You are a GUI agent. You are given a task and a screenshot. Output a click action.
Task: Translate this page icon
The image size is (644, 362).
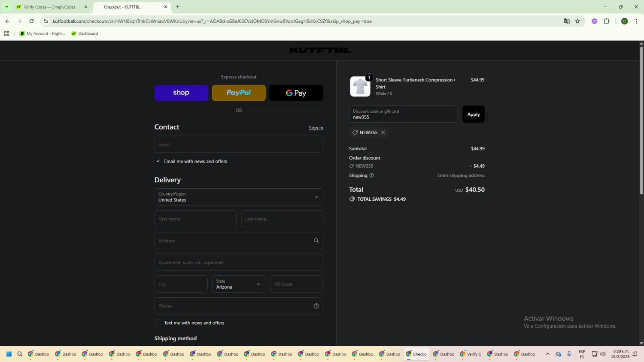tap(567, 21)
